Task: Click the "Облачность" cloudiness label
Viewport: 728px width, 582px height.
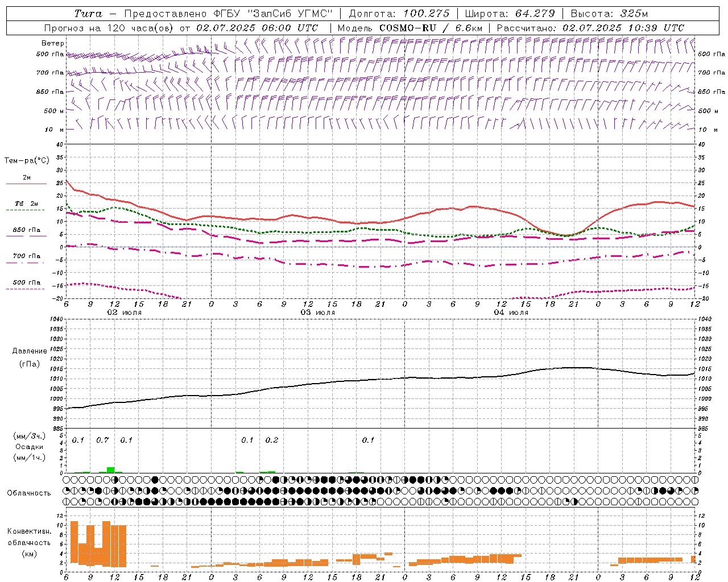Action: pos(29,493)
